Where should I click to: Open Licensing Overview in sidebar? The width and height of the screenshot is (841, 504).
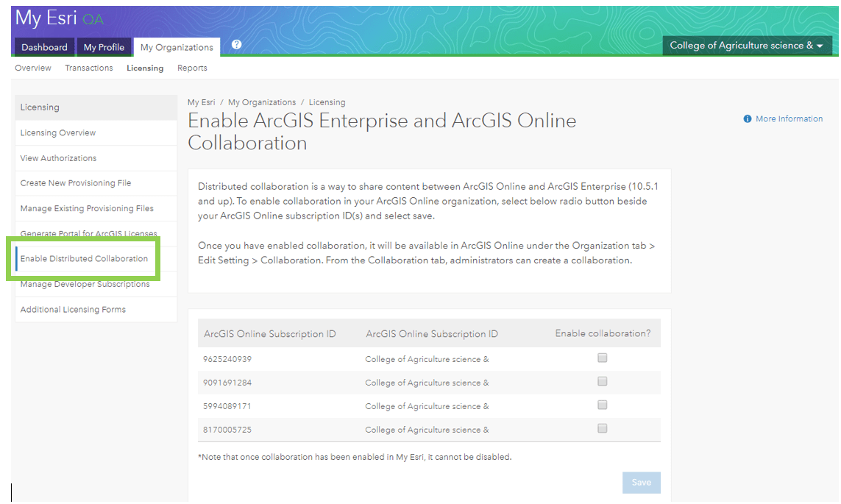point(96,133)
